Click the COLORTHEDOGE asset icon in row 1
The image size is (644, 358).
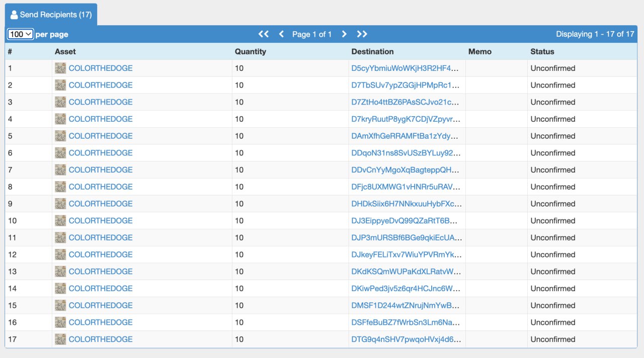(x=60, y=68)
